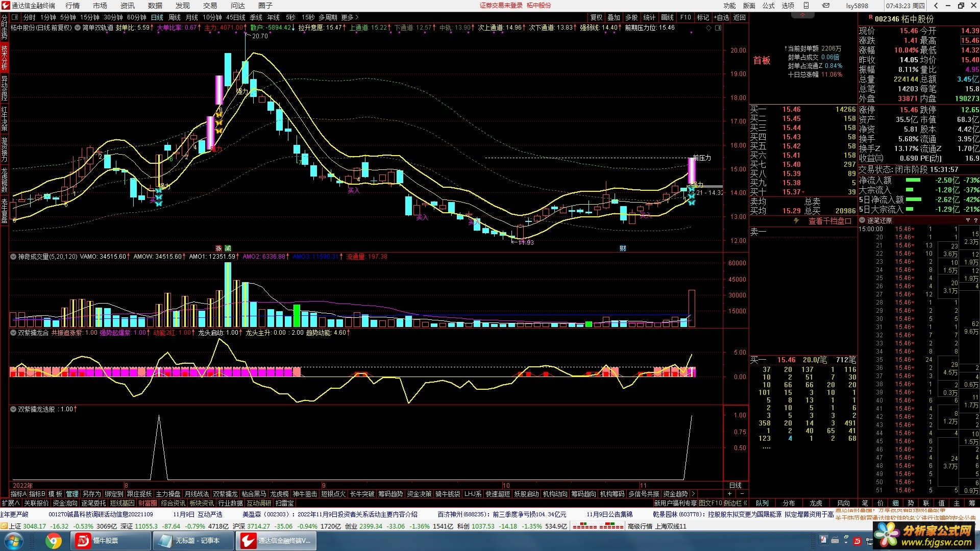Select the 龙虎 tab under quote panel
980x551 pixels.
pos(816,503)
